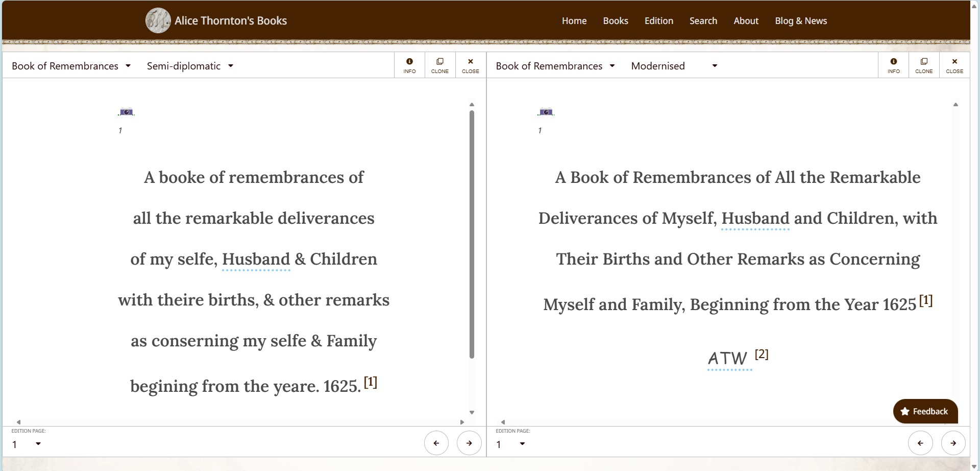Image resolution: width=980 pixels, height=471 pixels.
Task: Close the Modernised pane
Action: point(954,65)
